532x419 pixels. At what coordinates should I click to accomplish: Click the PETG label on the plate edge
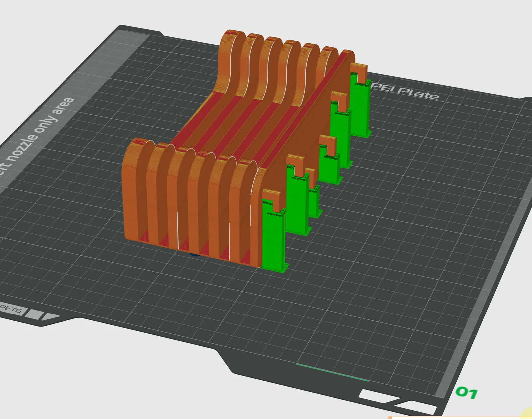[x=12, y=310]
